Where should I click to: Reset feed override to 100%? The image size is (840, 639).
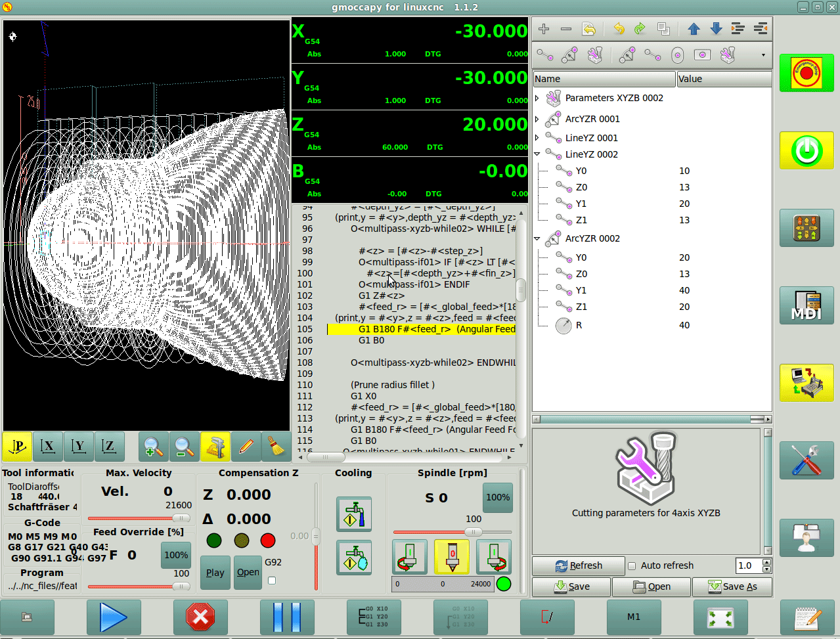[x=176, y=555]
